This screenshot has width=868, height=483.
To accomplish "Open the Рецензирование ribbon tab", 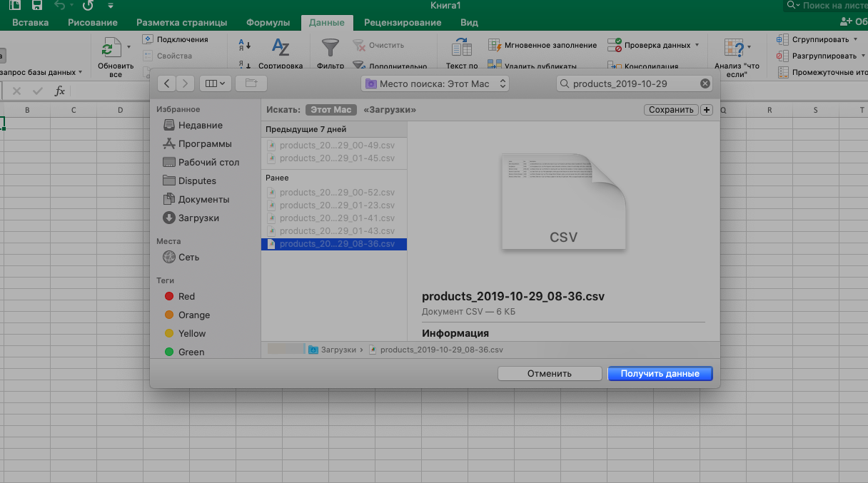I will (x=403, y=22).
